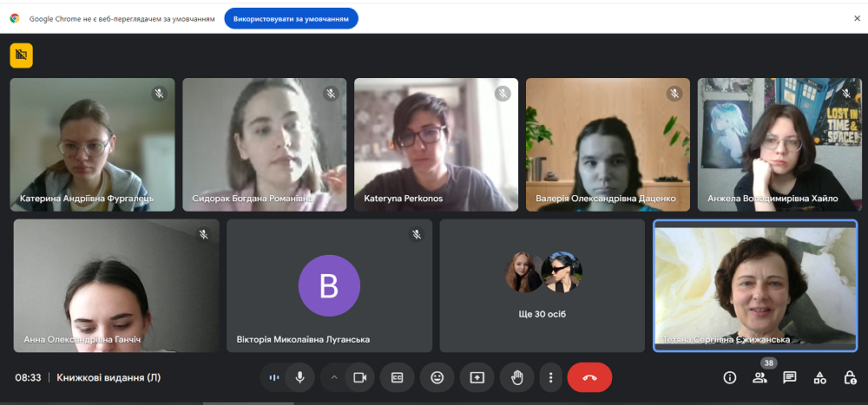
Task: Open the chat with everyone panel
Action: tap(790, 377)
